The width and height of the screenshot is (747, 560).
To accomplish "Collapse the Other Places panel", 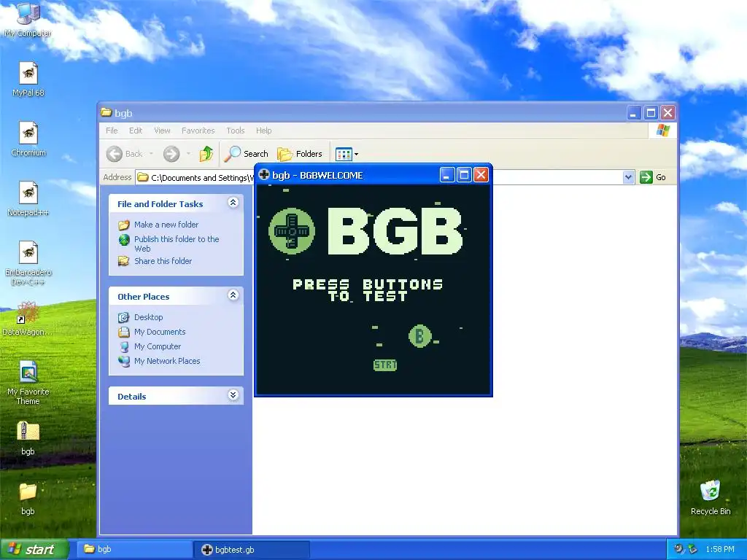I will point(233,295).
